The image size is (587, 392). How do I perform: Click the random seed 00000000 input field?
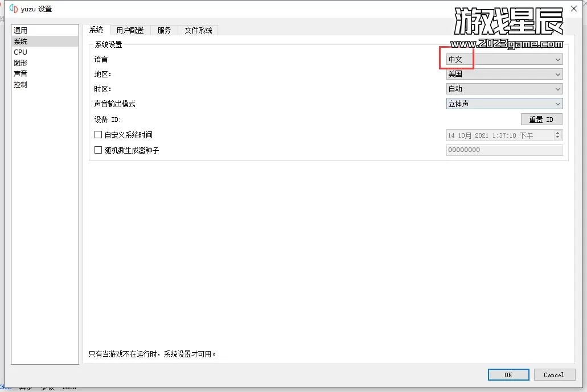tap(504, 150)
